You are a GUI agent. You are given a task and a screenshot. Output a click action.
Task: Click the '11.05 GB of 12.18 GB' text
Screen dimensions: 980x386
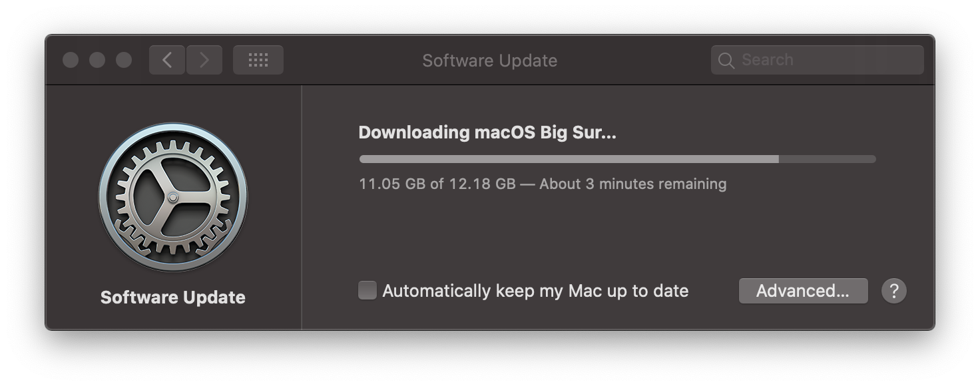click(x=437, y=184)
